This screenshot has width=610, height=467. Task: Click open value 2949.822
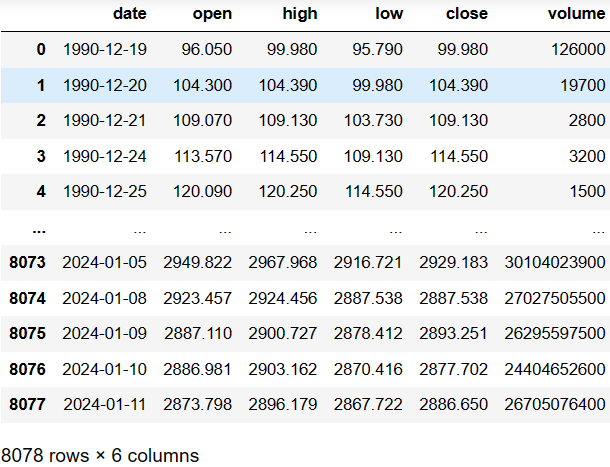pyautogui.click(x=198, y=262)
